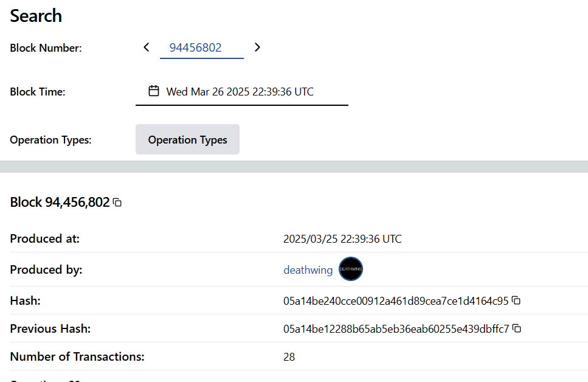This screenshot has height=382, width=588.
Task: Copy the block Hash value
Action: [516, 300]
